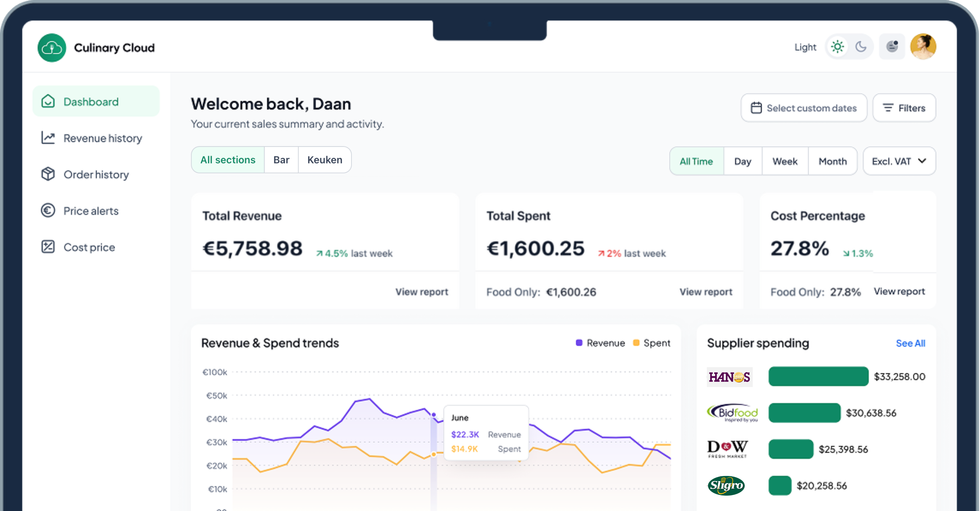This screenshot has width=980, height=511.
Task: Select Cost price in the sidebar
Action: 89,247
